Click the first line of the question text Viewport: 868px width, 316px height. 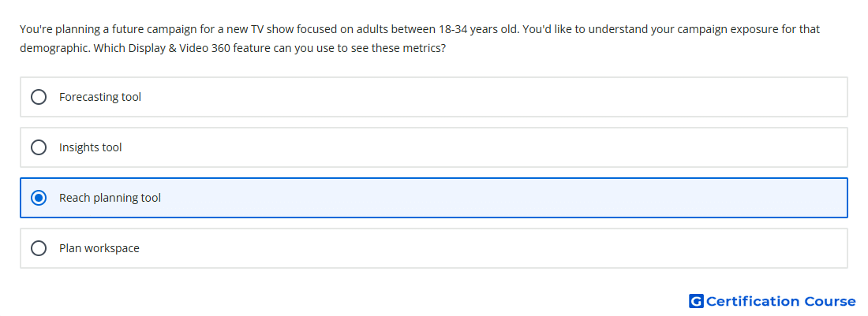(x=420, y=28)
